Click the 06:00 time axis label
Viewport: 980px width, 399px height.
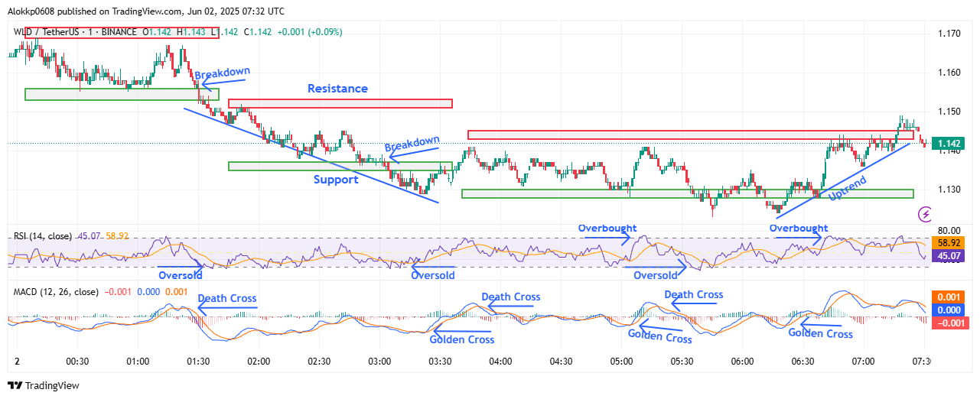[742, 361]
